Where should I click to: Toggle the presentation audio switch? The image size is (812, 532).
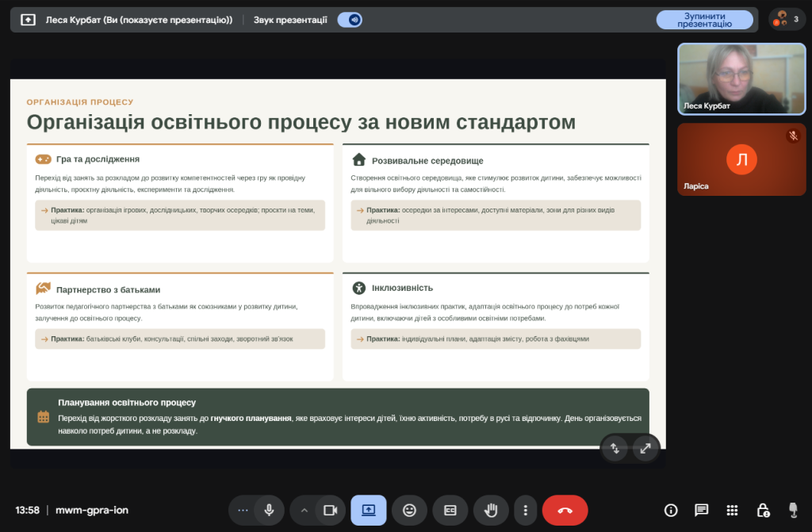coord(349,20)
